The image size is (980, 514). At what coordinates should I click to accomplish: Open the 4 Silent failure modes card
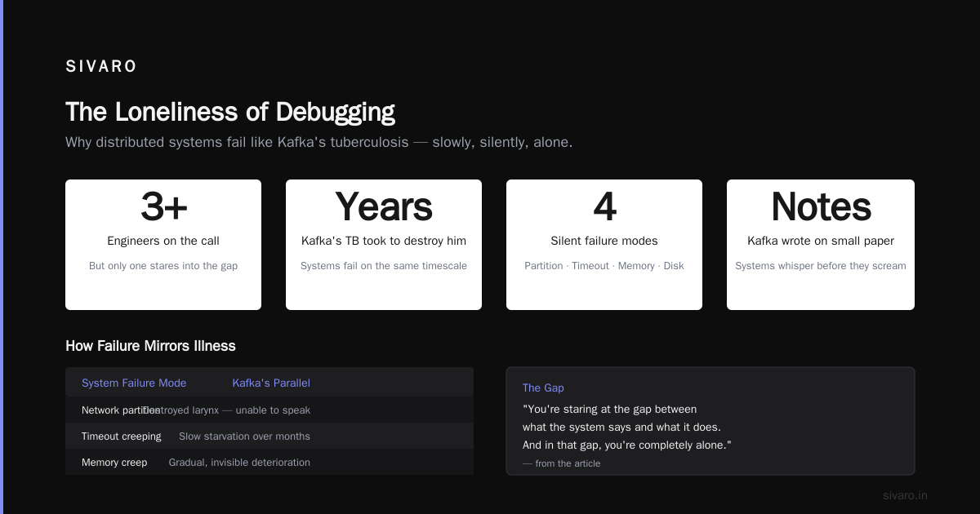[x=604, y=245]
